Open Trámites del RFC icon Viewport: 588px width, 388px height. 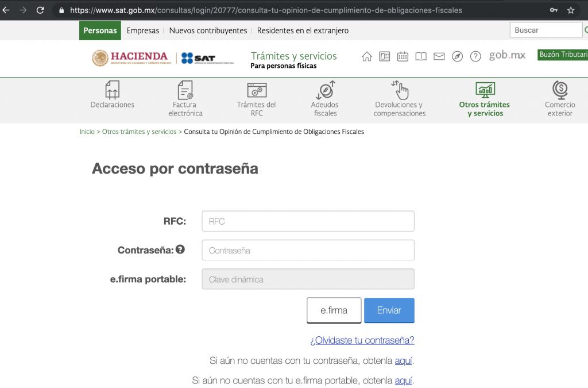[256, 92]
